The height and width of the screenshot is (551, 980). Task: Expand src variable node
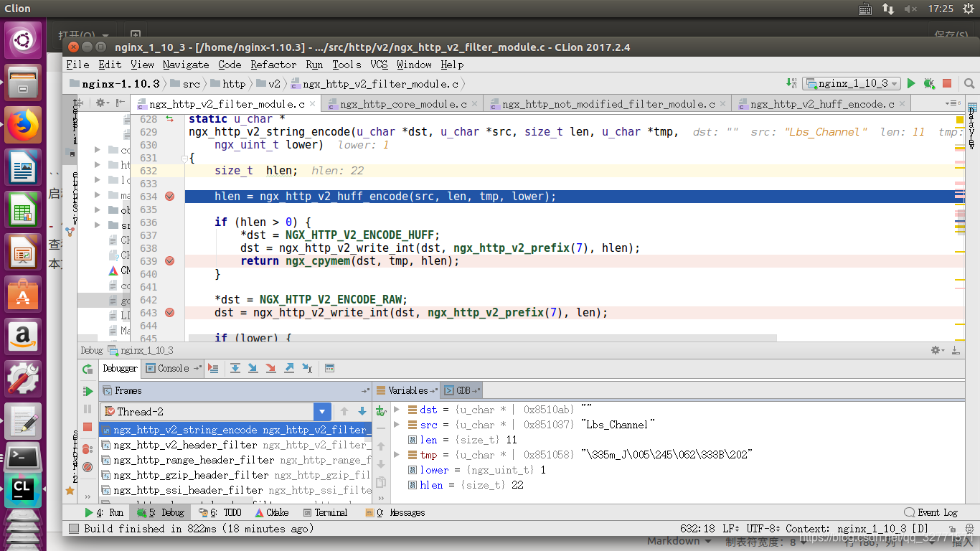397,425
